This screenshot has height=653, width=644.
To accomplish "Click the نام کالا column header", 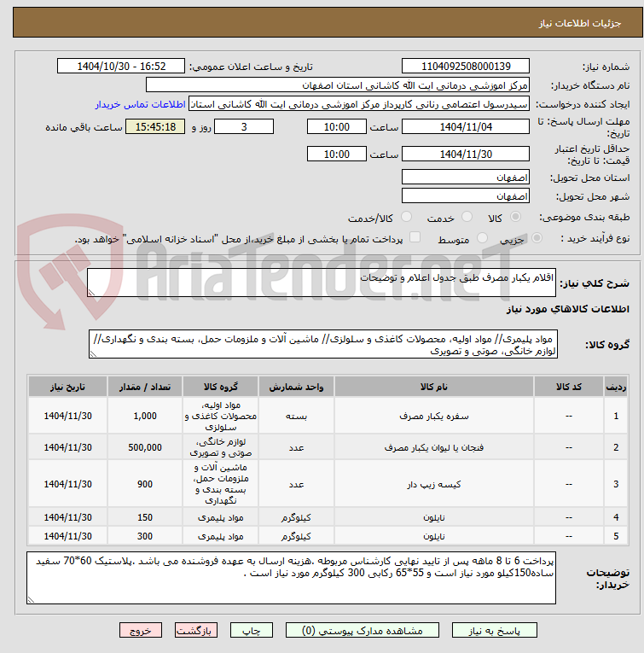I will 434,387.
